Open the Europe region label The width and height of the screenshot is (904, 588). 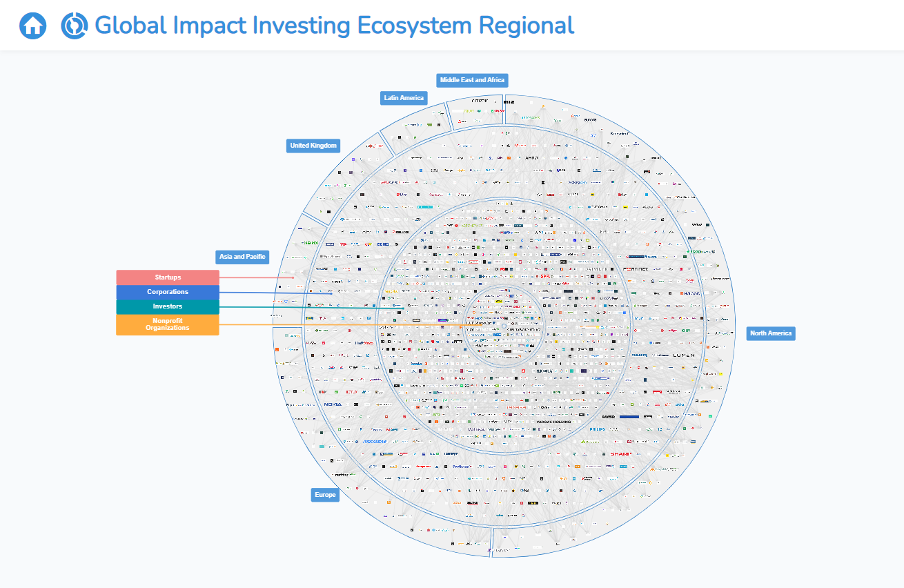[325, 495]
